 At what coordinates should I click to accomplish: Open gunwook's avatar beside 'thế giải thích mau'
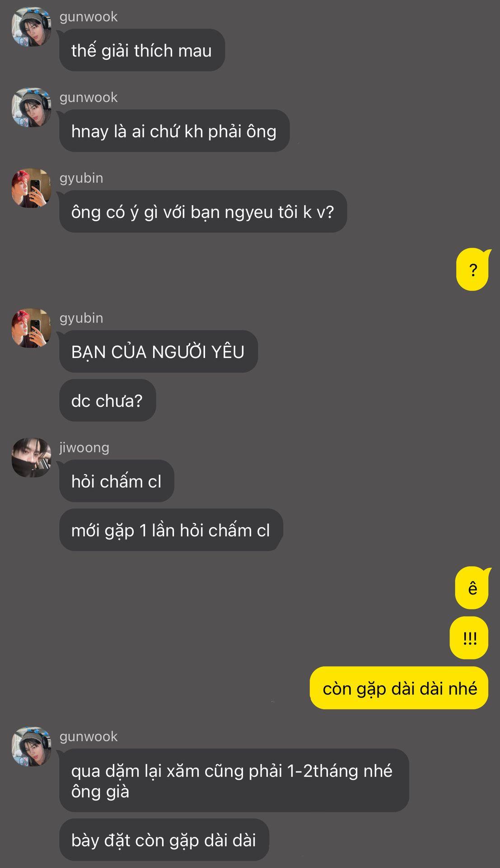[x=31, y=27]
